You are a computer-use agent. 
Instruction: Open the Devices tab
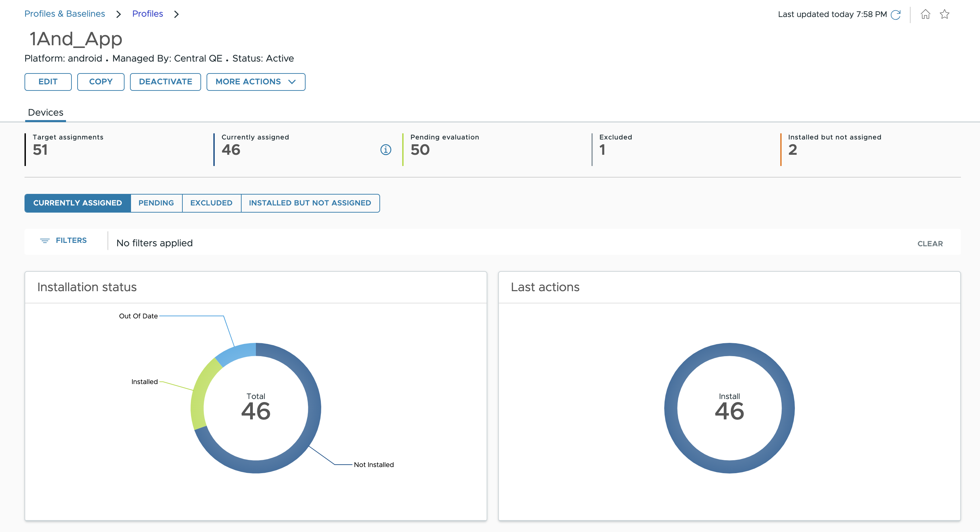pyautogui.click(x=46, y=113)
